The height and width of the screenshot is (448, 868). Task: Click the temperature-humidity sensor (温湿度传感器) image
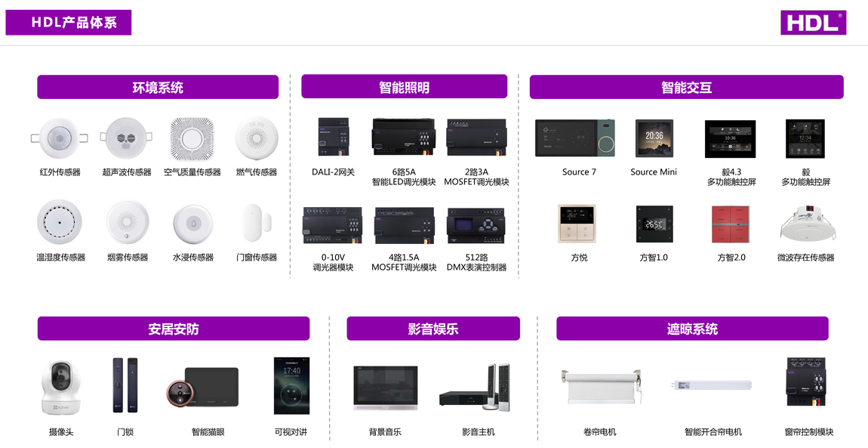pyautogui.click(x=60, y=222)
